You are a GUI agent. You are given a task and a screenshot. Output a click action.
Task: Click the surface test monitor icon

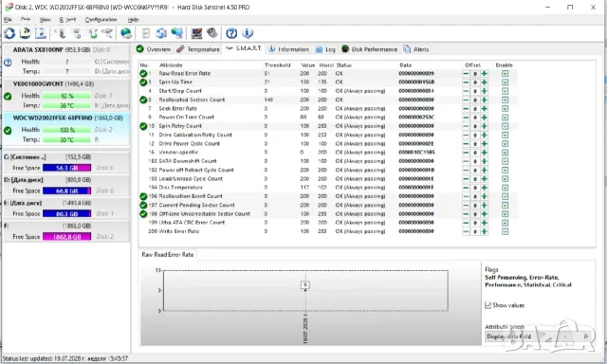[x=196, y=33]
